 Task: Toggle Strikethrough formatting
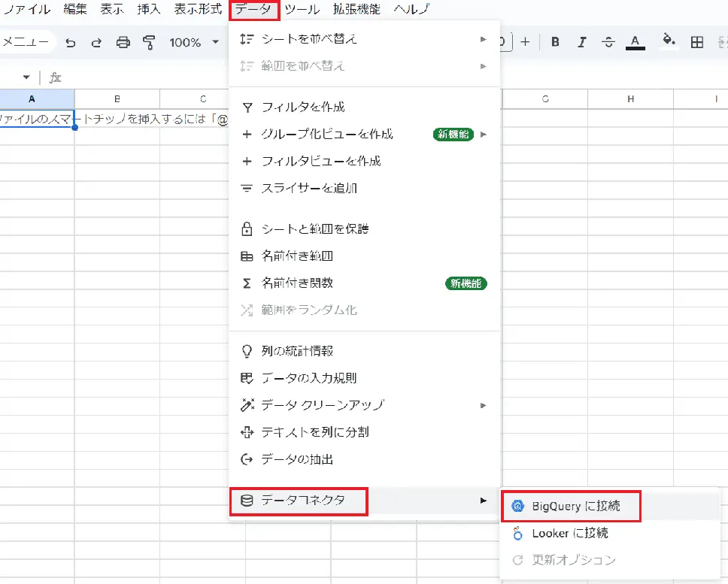pyautogui.click(x=608, y=42)
